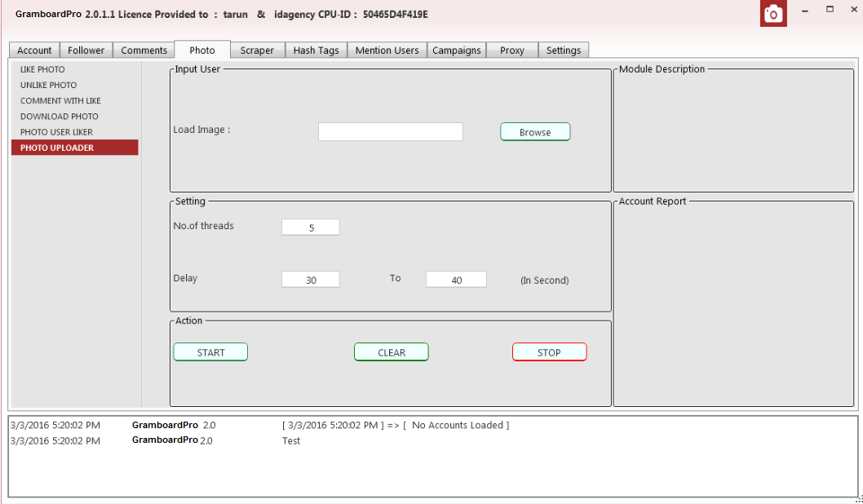Switch to the Follower tab
The image size is (863, 504).
pyautogui.click(x=86, y=50)
